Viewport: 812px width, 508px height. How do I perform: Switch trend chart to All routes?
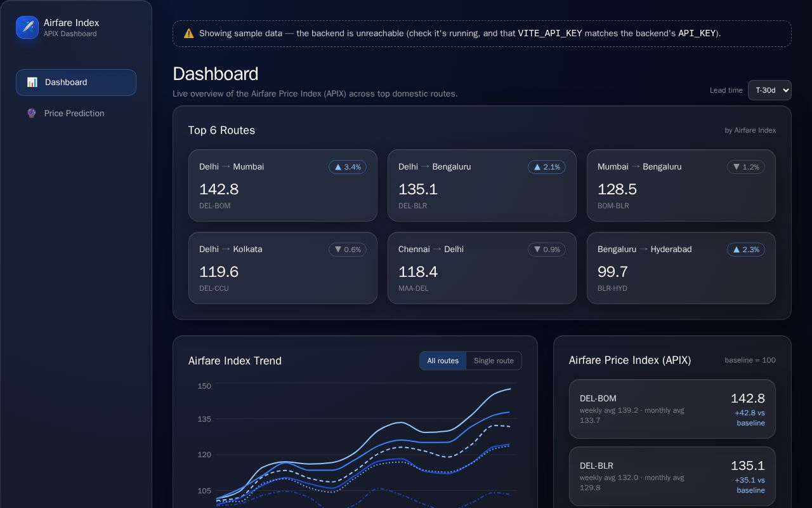[443, 361]
